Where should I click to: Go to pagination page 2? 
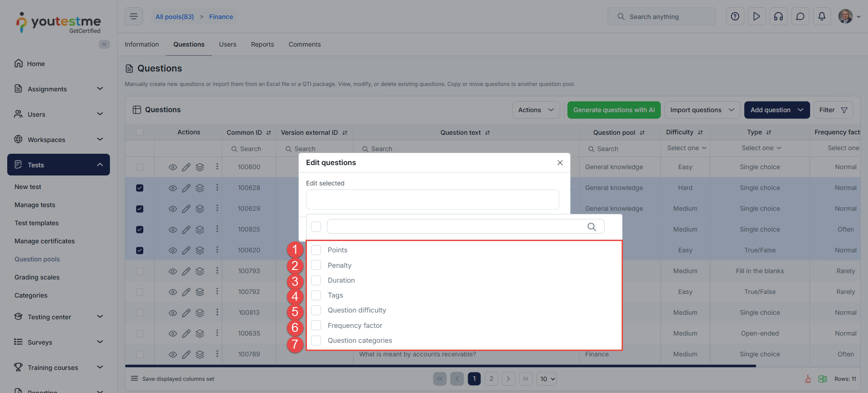[491, 379]
